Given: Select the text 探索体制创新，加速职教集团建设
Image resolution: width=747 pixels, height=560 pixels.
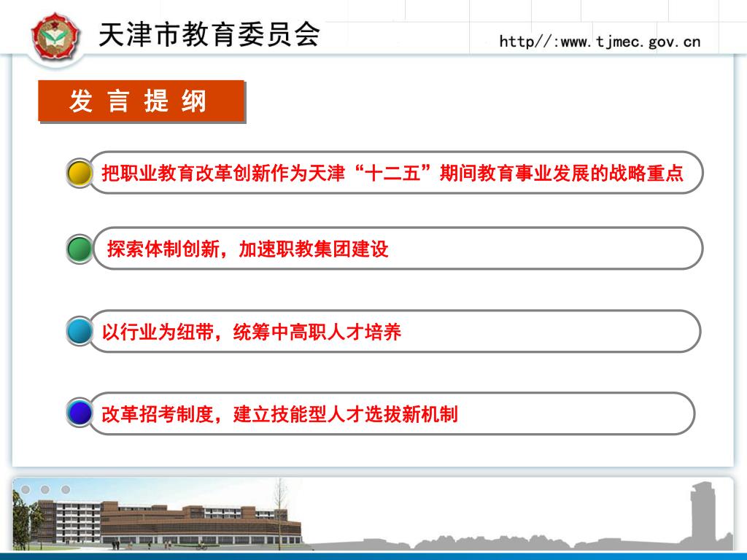Looking at the screenshot, I should (x=248, y=249).
